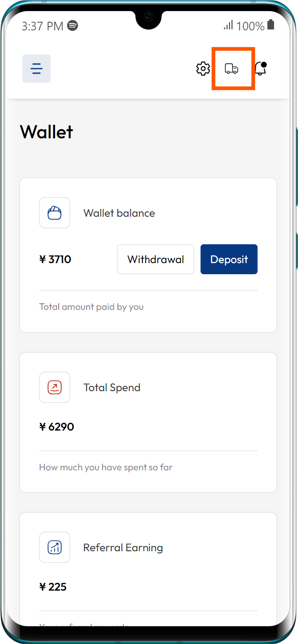298x644 pixels.
Task: Tap the ¥ 6290 spend amount
Action: point(57,427)
